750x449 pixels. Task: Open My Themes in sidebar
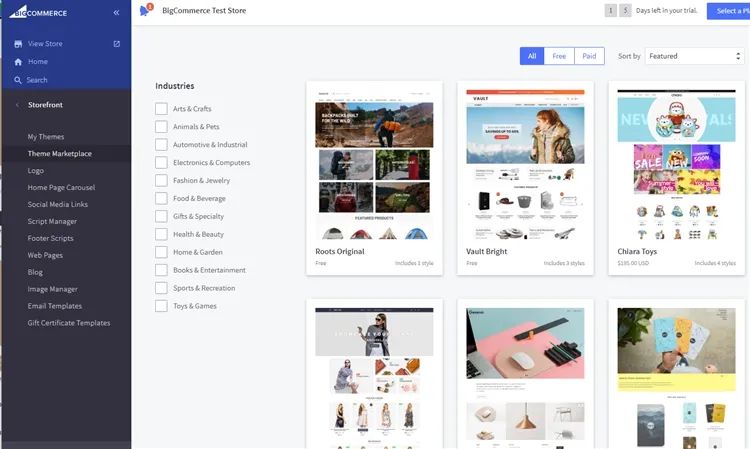tap(46, 137)
